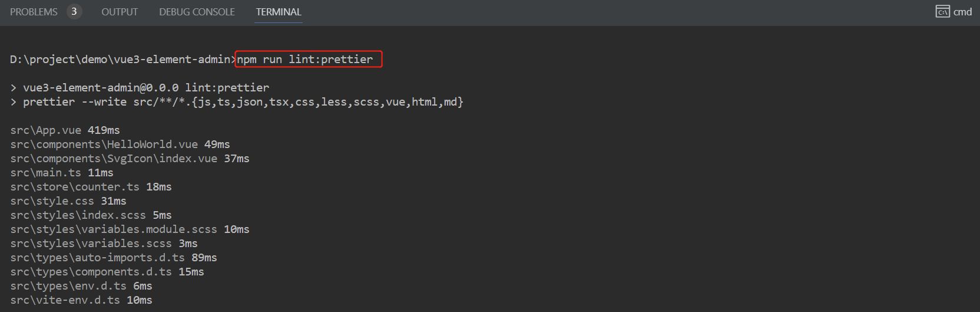Open src\components\HelloWorld.vue link in terminal
This screenshot has width=980, height=312.
point(104,144)
